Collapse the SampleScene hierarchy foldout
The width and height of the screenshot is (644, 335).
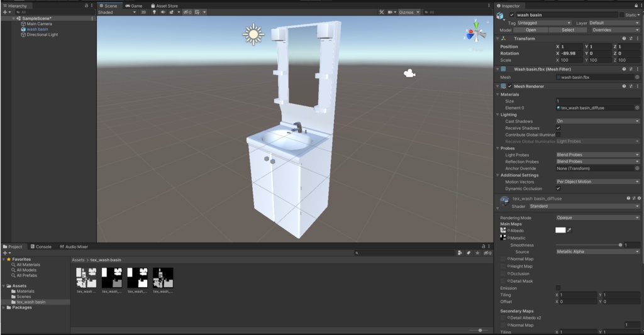click(x=14, y=18)
